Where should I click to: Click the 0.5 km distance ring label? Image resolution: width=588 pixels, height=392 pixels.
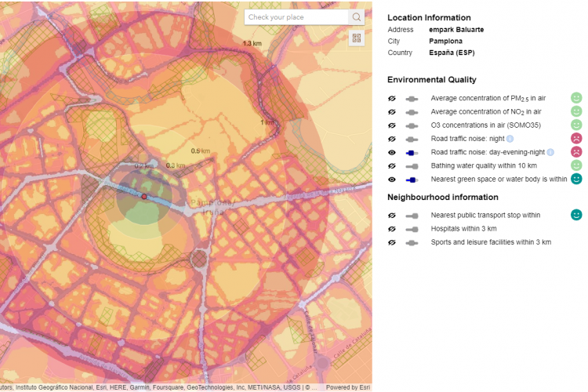(200, 151)
